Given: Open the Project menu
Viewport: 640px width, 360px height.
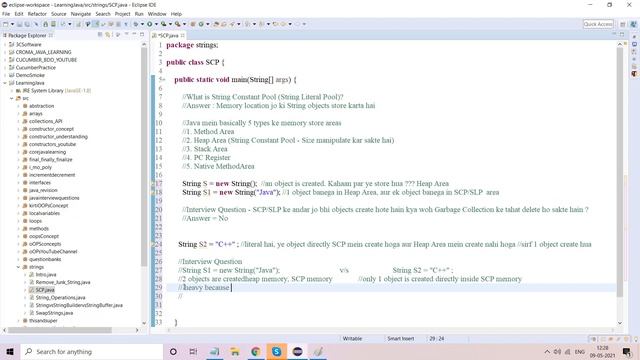Looking at the screenshot, I should pyautogui.click(x=122, y=14).
